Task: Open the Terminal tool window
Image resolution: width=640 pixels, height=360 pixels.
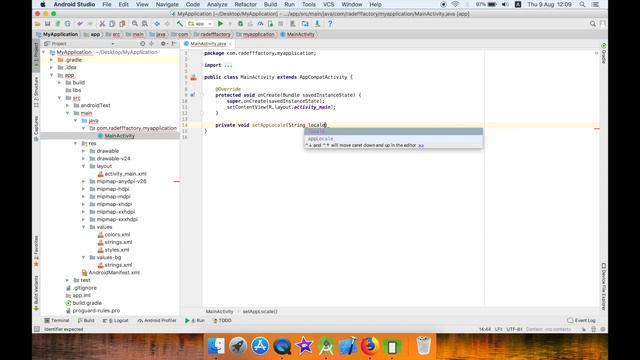Action: [x=57, y=321]
